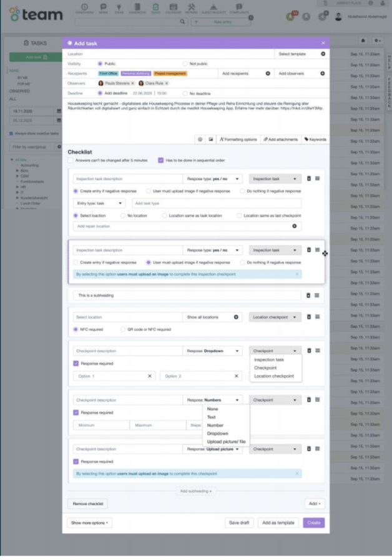Choose Text in the response type menu

[x=211, y=417]
